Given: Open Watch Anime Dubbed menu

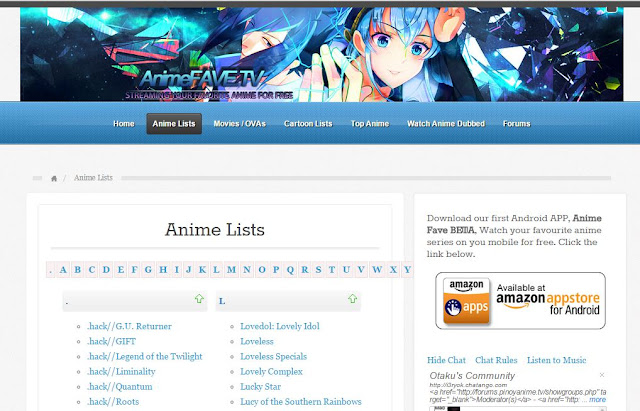Looking at the screenshot, I should [446, 124].
